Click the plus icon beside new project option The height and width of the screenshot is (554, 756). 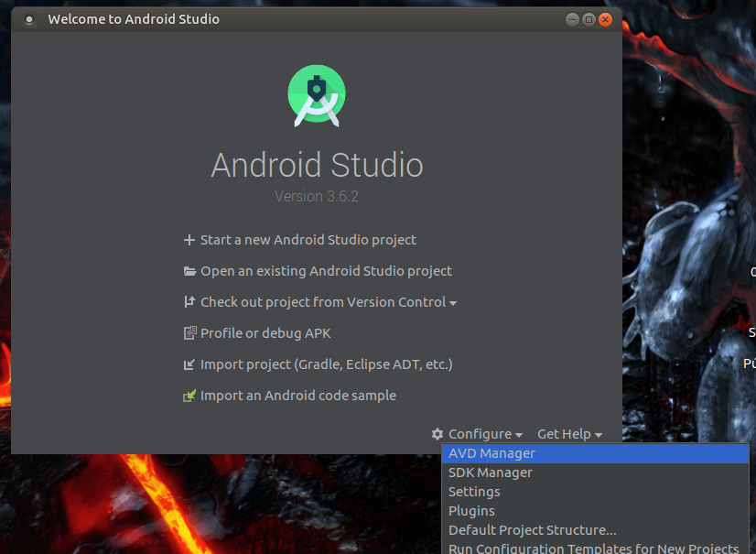click(x=189, y=239)
